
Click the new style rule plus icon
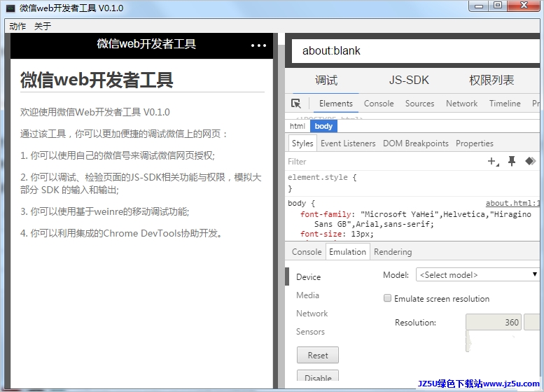coord(493,161)
